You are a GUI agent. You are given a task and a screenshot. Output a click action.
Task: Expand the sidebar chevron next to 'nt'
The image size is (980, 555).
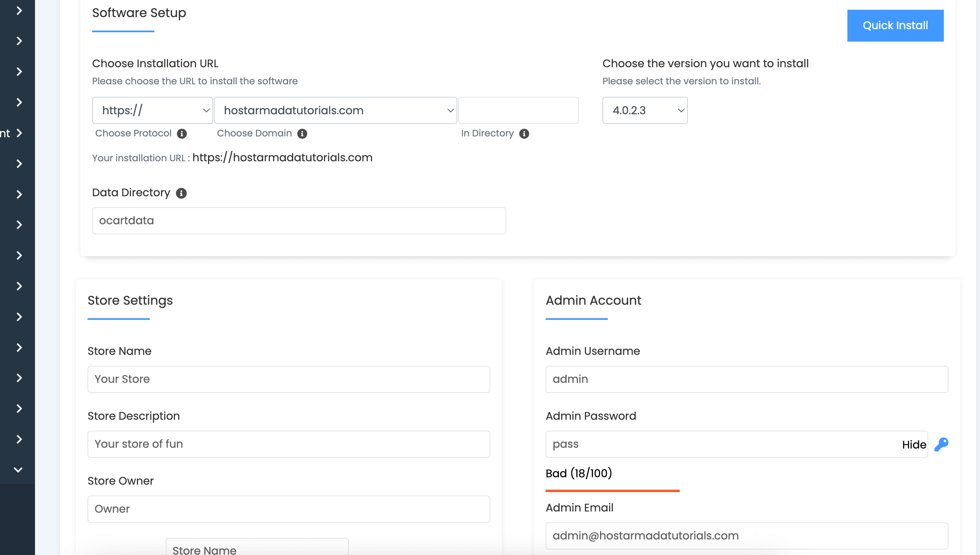point(19,133)
